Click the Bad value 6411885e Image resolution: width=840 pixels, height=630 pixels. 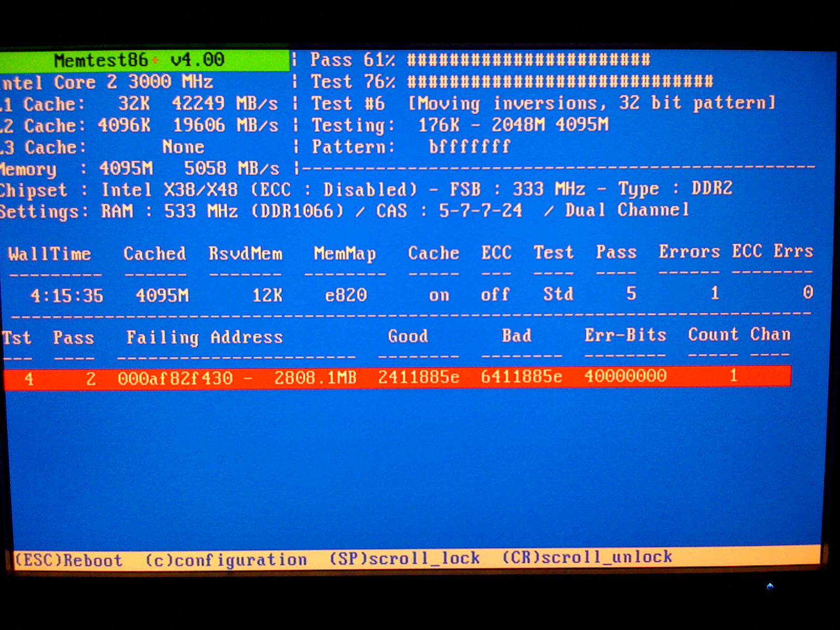point(522,377)
